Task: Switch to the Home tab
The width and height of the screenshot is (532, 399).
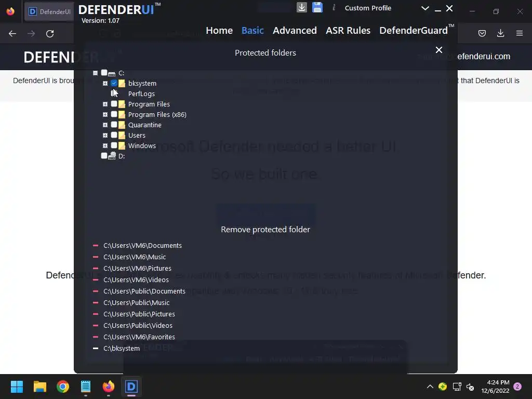Action: (219, 30)
